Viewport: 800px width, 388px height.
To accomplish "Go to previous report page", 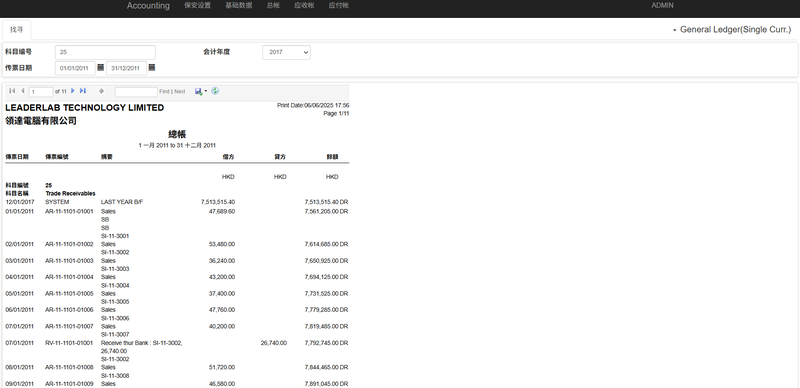I will point(22,91).
